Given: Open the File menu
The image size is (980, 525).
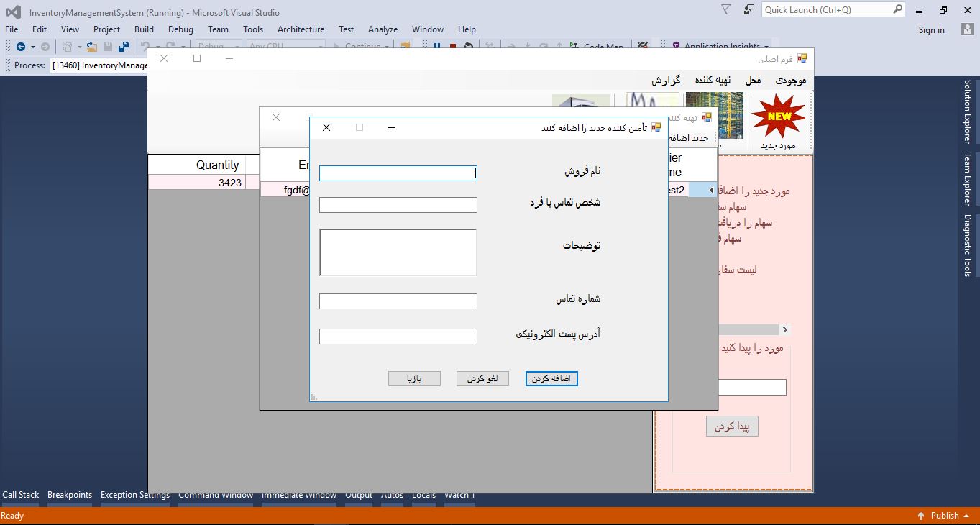Looking at the screenshot, I should [12, 29].
